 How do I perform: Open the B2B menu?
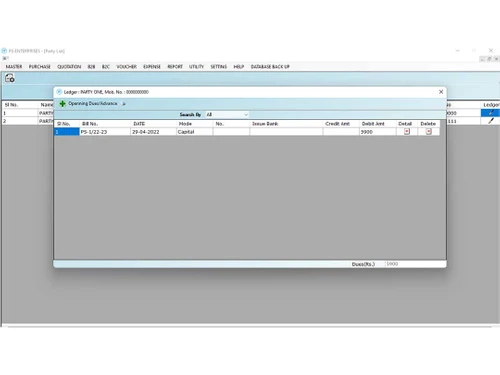click(x=91, y=67)
